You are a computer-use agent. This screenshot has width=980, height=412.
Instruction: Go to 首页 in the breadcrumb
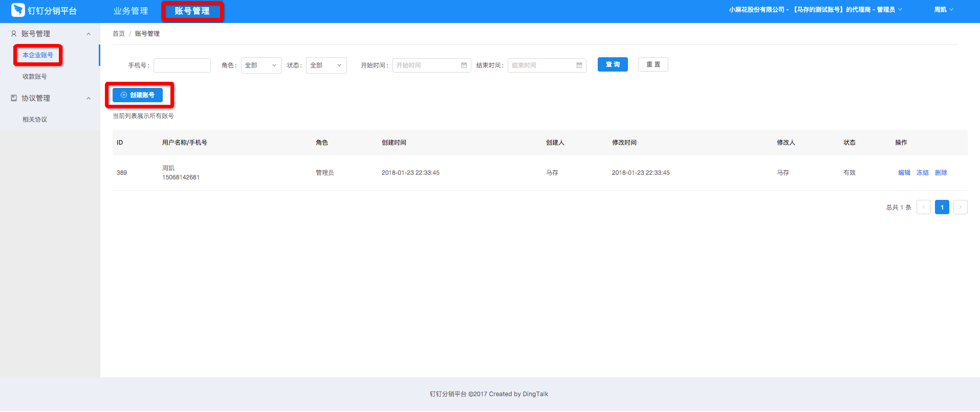click(x=119, y=34)
